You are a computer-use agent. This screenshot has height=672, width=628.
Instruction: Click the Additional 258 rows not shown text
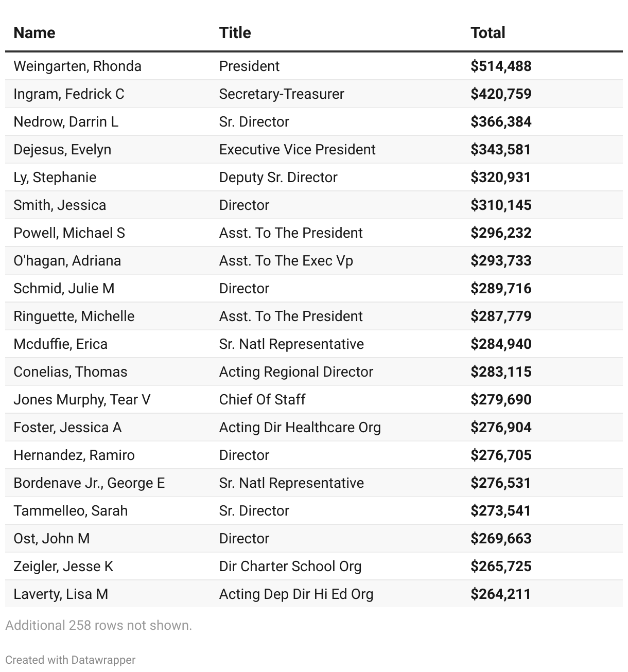click(98, 626)
